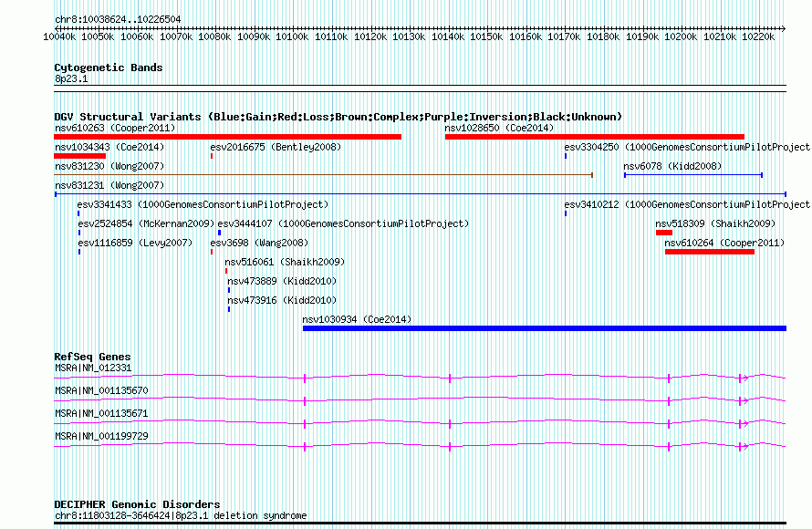Screen dimensions: 812x529
Task: Click the nsv473916 (Kidd2010) label
Action: (282, 300)
